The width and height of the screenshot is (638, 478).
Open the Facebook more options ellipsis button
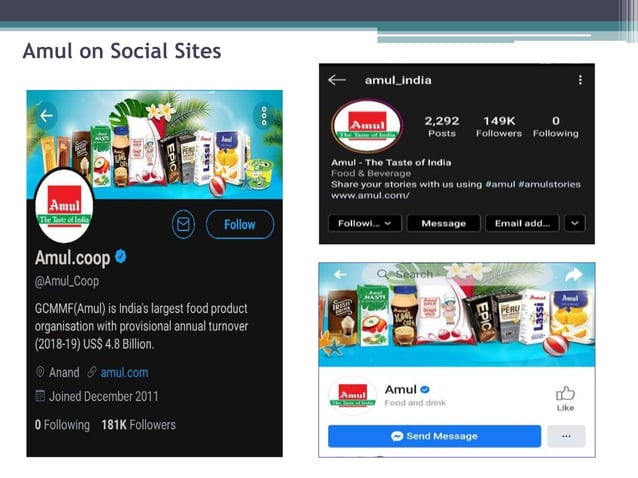[x=566, y=436]
